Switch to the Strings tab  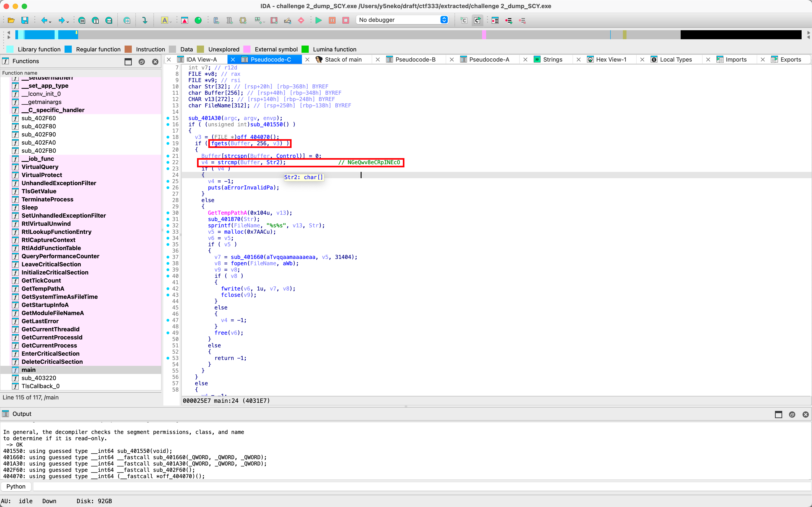(x=552, y=59)
